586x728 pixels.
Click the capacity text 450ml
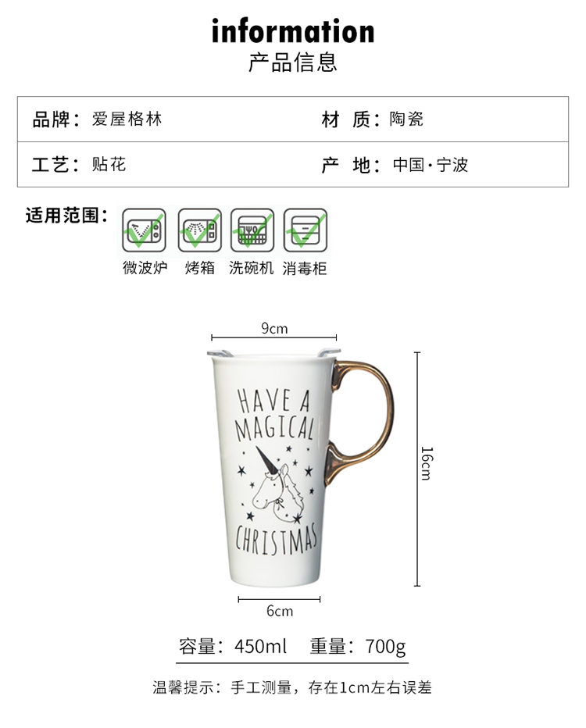260,646
